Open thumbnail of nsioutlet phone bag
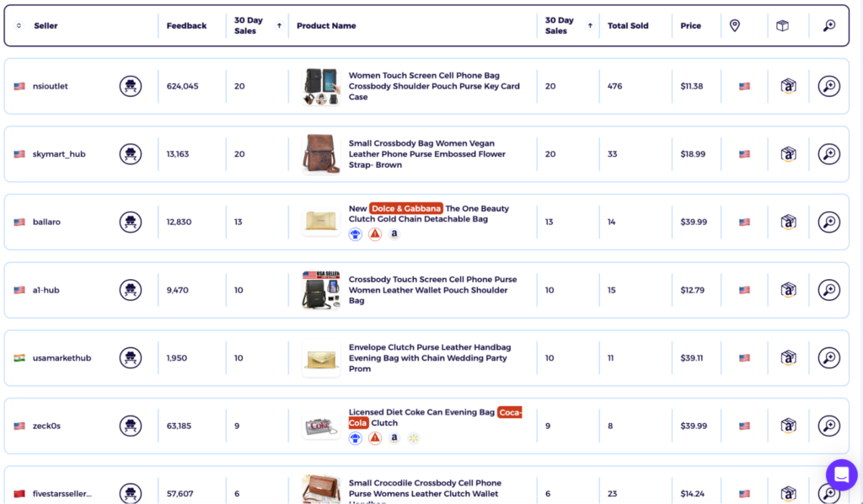 (321, 86)
